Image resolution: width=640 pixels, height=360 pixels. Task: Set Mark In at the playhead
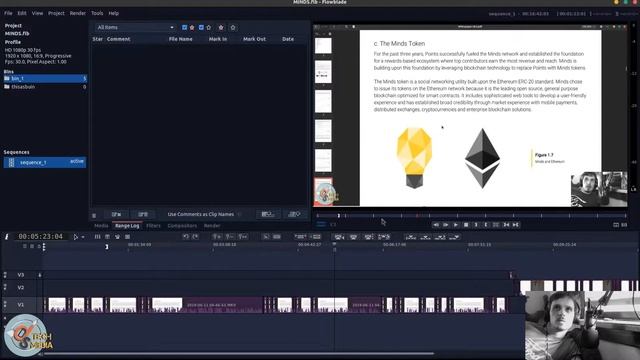point(476,225)
